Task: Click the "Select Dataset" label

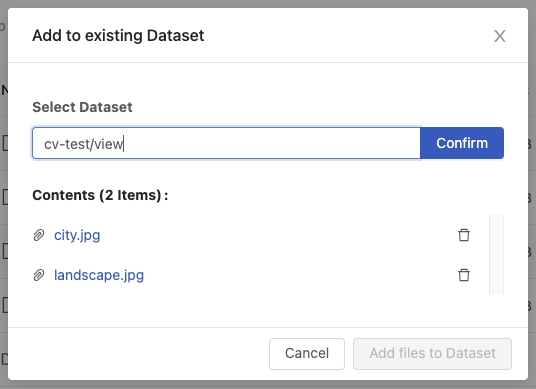Action: 82,107
